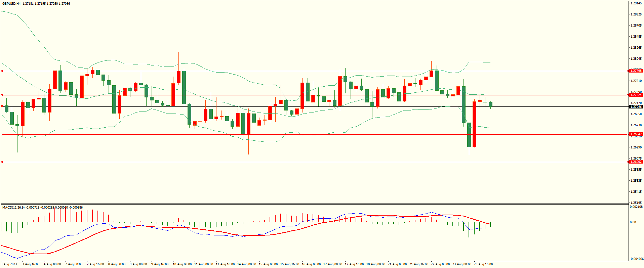Screen dimensions: 644x268
Task: Click the 10 Aug 08:00 time label
Action: [182, 264]
